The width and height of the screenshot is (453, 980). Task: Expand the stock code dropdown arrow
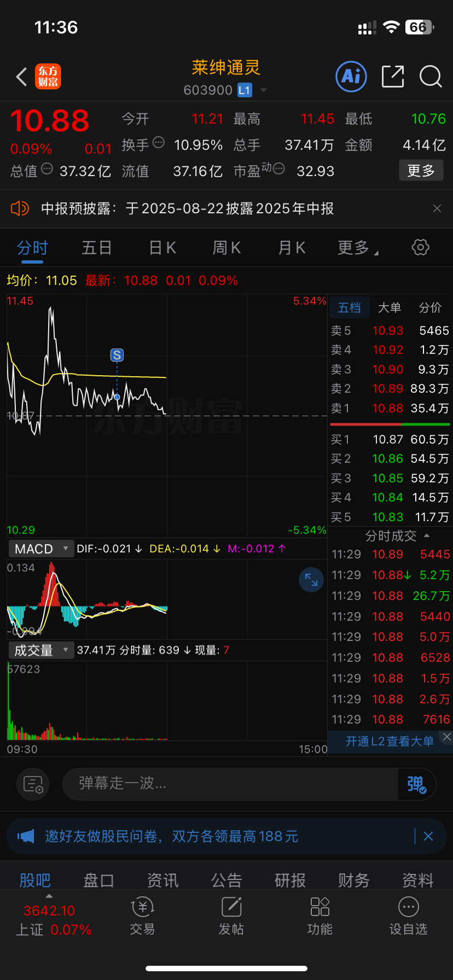coord(264,90)
